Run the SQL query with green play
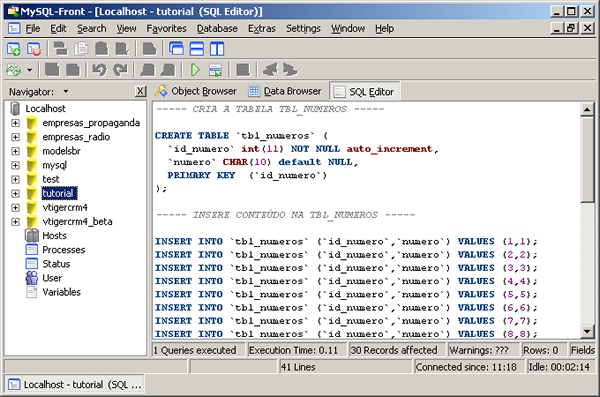 (x=195, y=70)
